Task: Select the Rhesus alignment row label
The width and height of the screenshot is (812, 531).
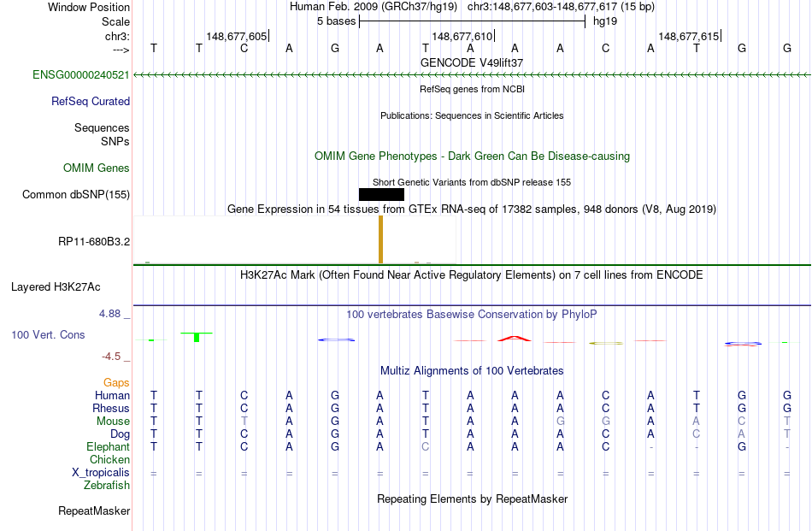Action: click(111, 408)
